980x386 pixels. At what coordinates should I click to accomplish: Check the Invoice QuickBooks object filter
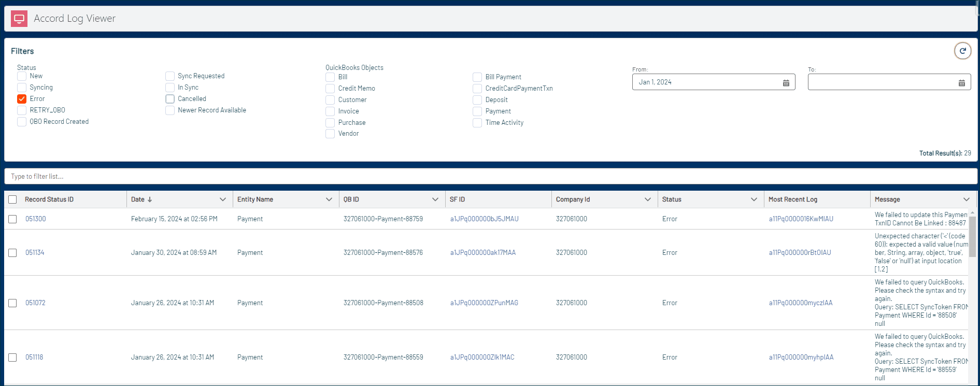pyautogui.click(x=330, y=111)
